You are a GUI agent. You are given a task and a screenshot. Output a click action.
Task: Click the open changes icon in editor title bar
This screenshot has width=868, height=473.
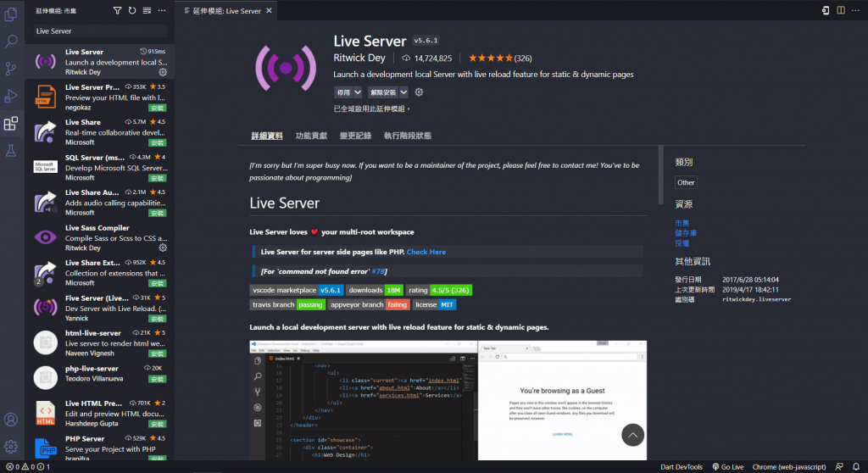[x=826, y=10]
